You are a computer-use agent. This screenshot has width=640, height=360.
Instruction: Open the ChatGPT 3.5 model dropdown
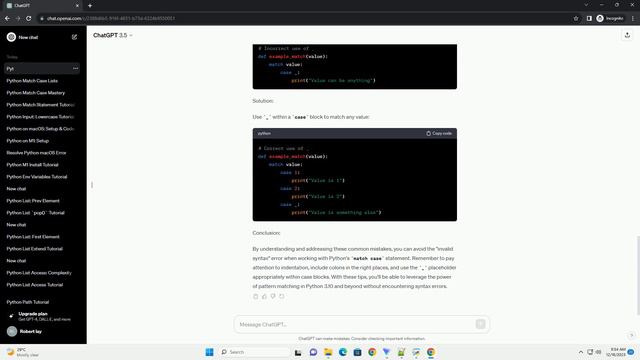point(113,36)
